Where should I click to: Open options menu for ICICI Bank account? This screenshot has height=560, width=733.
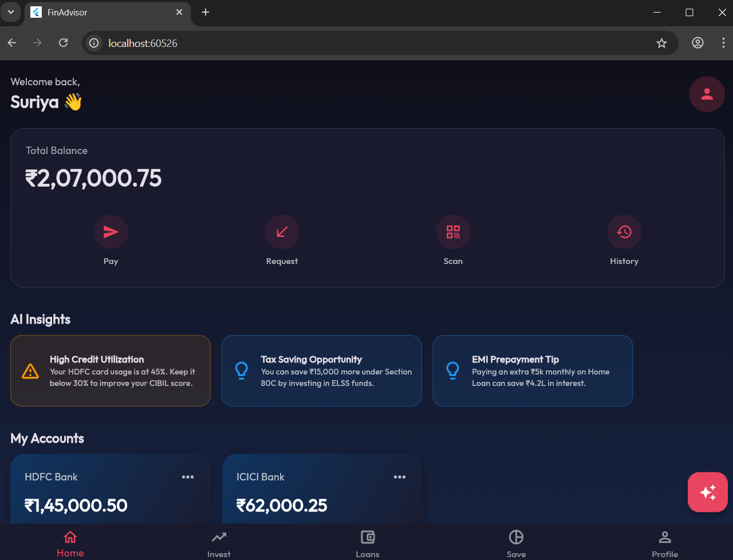click(400, 476)
